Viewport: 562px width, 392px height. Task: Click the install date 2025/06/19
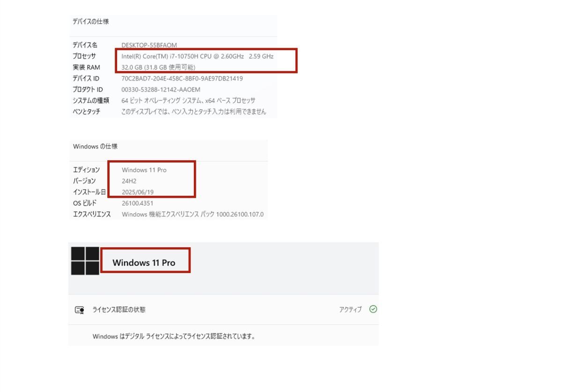(137, 192)
